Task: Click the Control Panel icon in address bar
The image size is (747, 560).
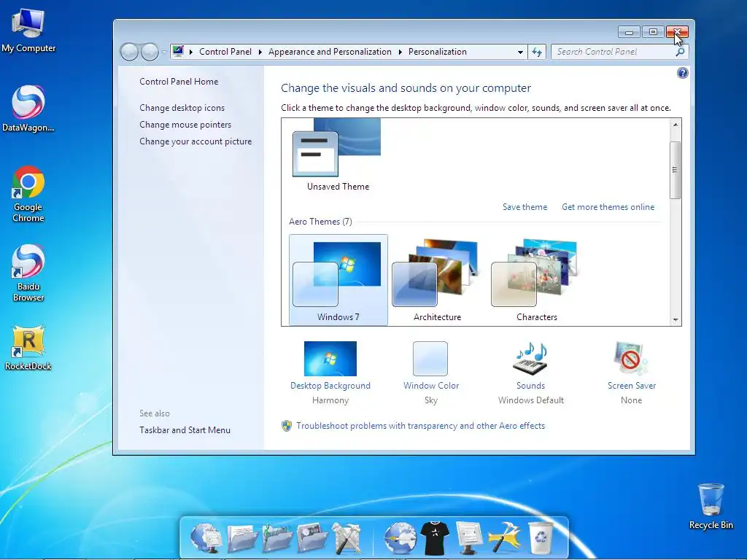Action: [x=178, y=52]
